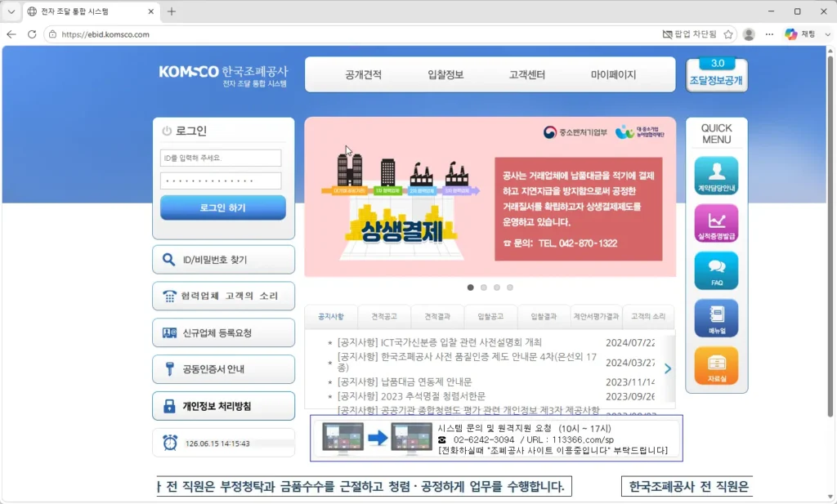Switch to the 제안서평가결과 tab

596,316
